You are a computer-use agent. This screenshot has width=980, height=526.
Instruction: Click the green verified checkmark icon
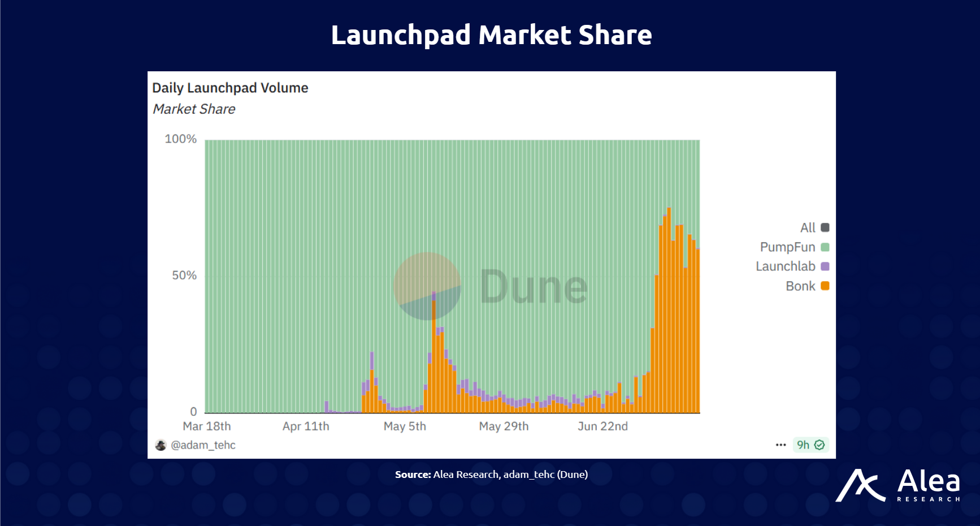pyautogui.click(x=819, y=445)
